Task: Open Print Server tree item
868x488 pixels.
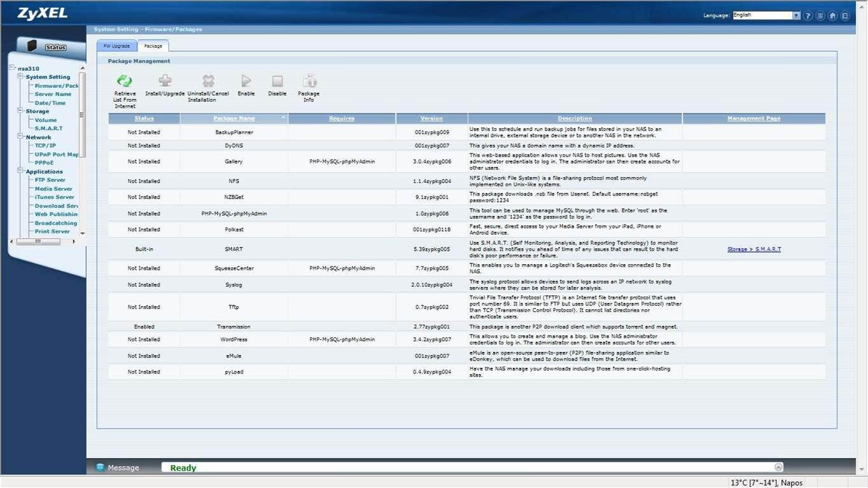Action: [52, 232]
